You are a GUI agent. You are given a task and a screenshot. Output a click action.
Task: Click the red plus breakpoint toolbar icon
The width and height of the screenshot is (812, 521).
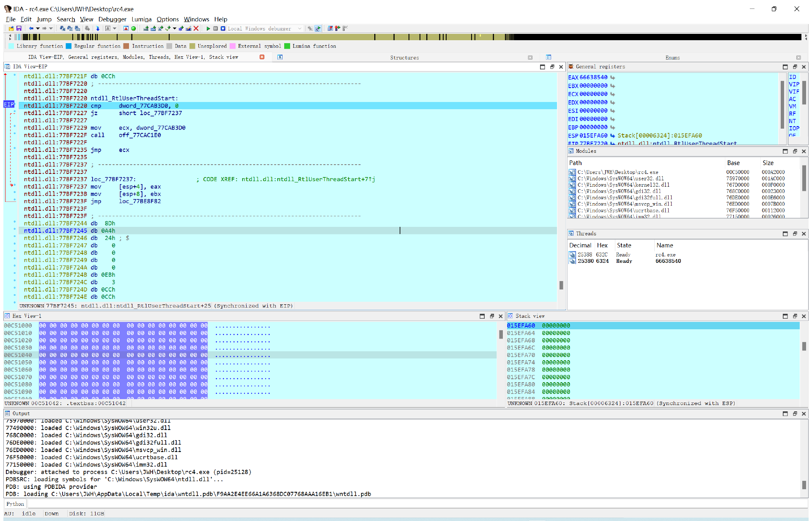pyautogui.click(x=337, y=28)
